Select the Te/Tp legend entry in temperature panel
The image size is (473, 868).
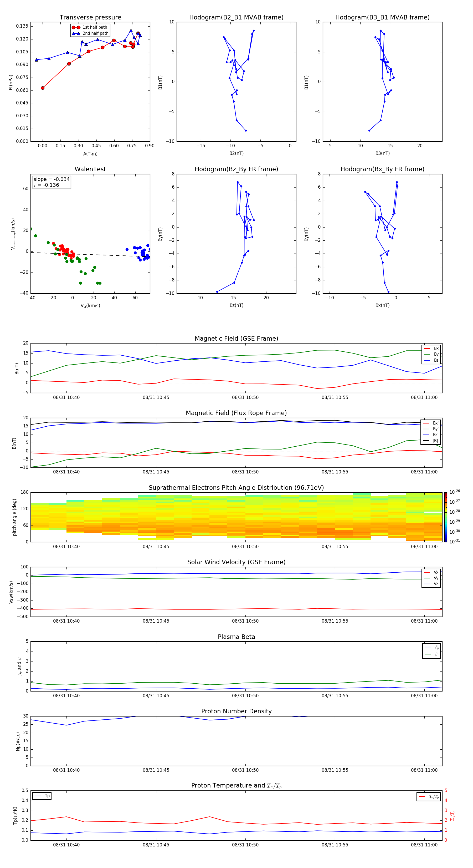[429, 796]
